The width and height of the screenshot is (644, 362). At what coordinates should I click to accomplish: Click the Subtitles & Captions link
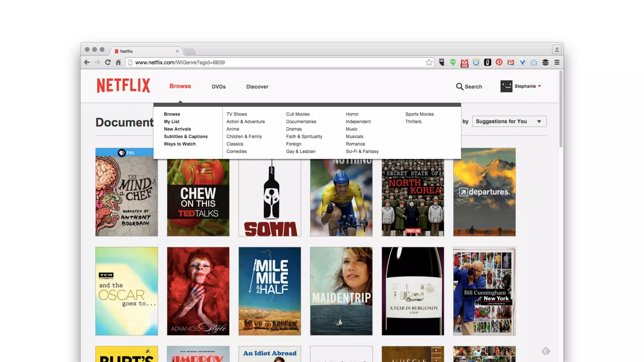(x=186, y=136)
